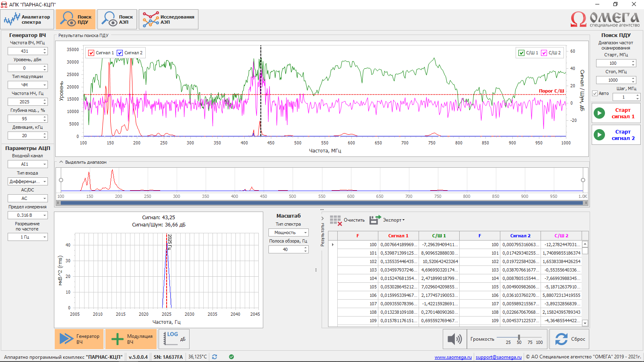Click Частота НЧ 2025 stepper
The image size is (644, 362).
click(x=45, y=102)
